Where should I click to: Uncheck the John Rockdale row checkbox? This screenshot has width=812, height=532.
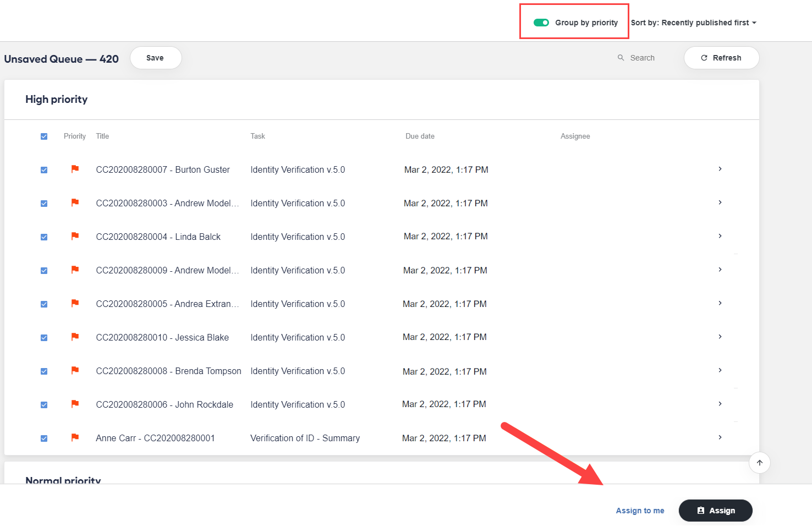pyautogui.click(x=44, y=405)
